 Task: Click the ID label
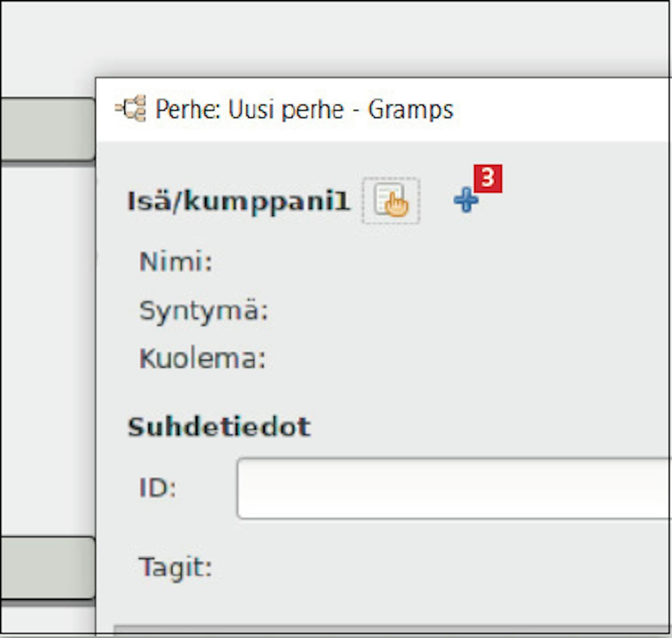tap(158, 488)
